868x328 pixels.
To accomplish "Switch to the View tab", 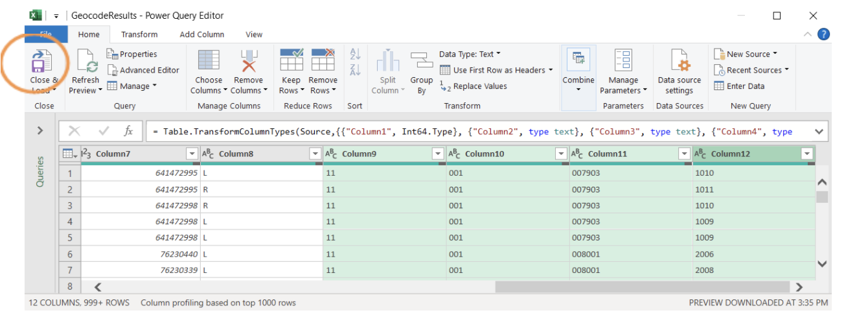I will tap(254, 34).
